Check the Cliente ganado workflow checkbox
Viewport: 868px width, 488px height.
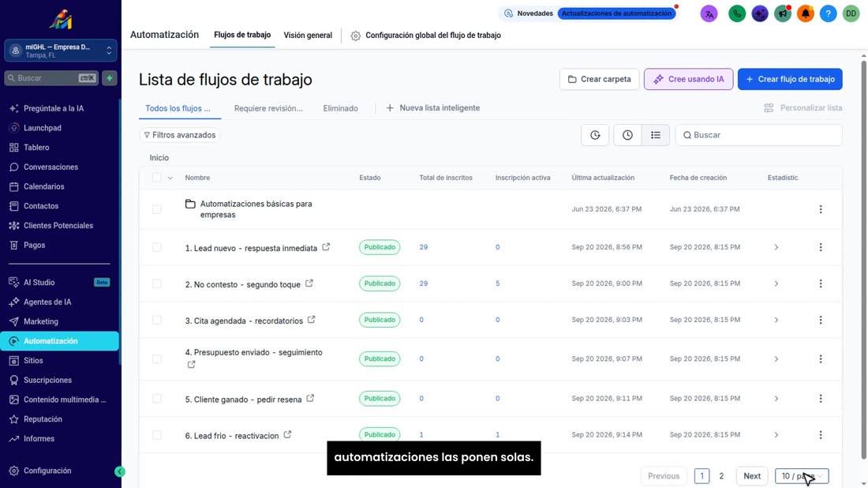(157, 399)
